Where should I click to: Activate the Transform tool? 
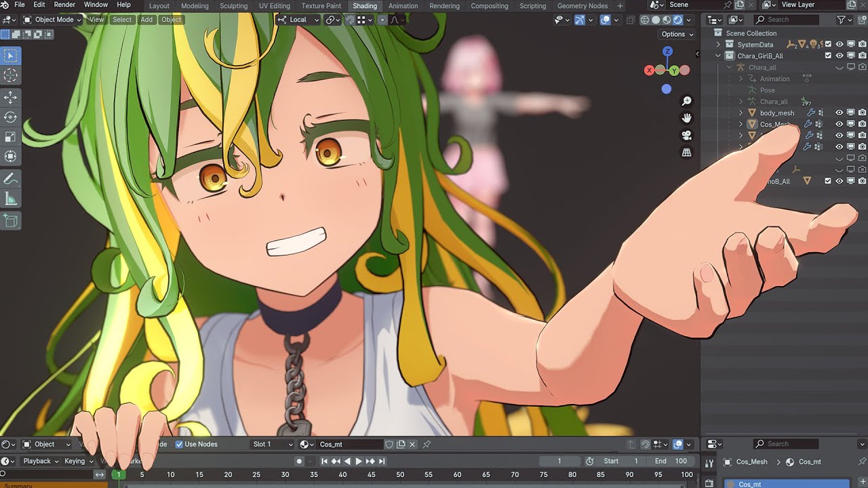coord(11,157)
